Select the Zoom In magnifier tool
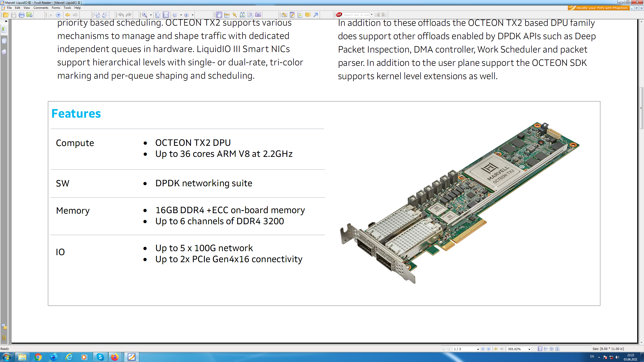Screen dimensions: 644x362 [145, 15]
